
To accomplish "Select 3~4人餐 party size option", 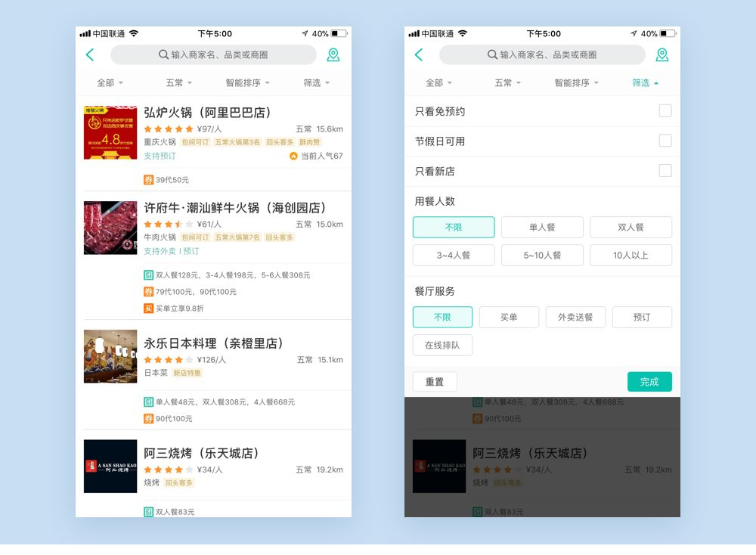I will tap(454, 255).
